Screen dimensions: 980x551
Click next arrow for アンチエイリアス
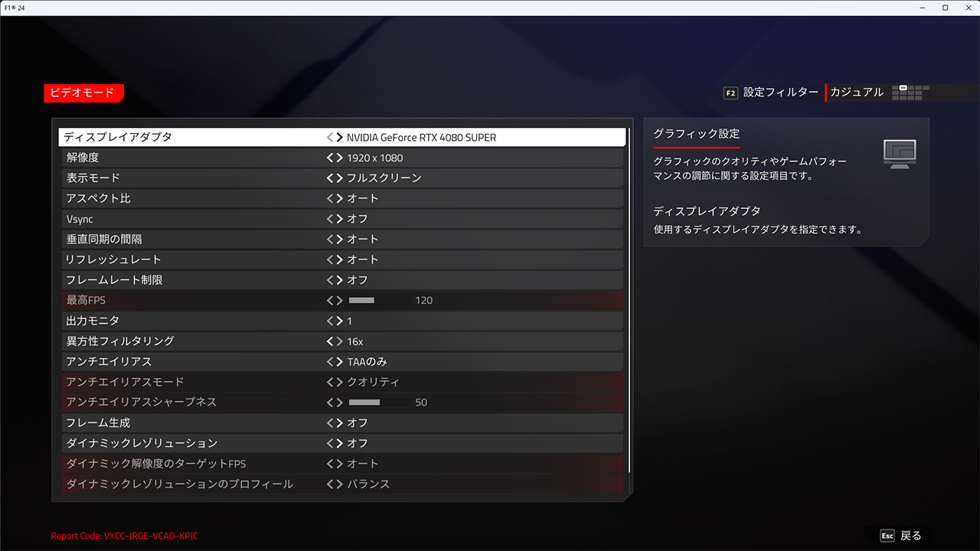339,362
